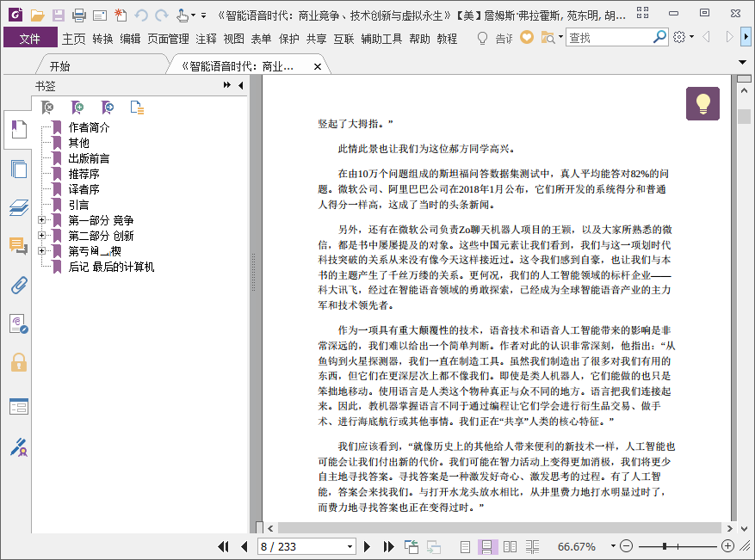Open the page number dropdown arrow

pyautogui.click(x=350, y=546)
